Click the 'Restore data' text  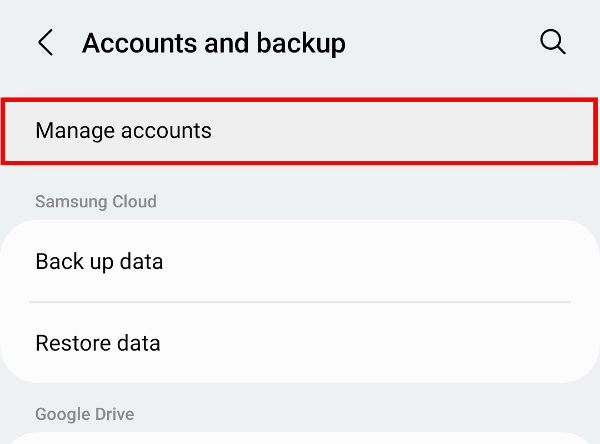click(x=98, y=343)
